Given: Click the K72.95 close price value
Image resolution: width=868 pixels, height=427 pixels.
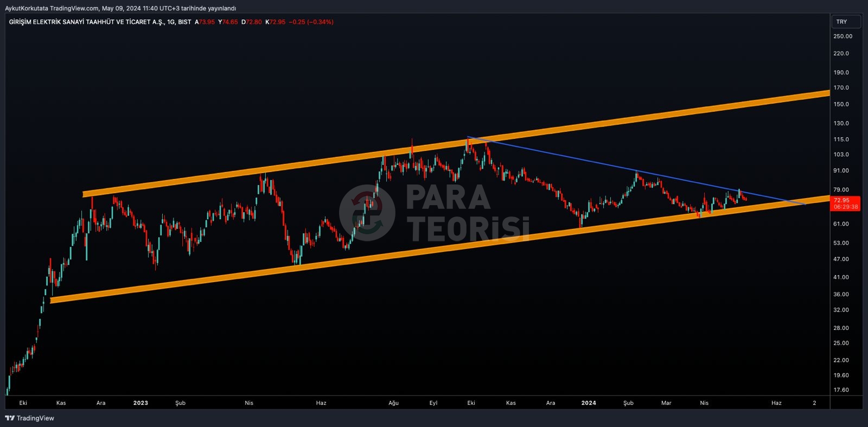Looking at the screenshot, I should [276, 22].
